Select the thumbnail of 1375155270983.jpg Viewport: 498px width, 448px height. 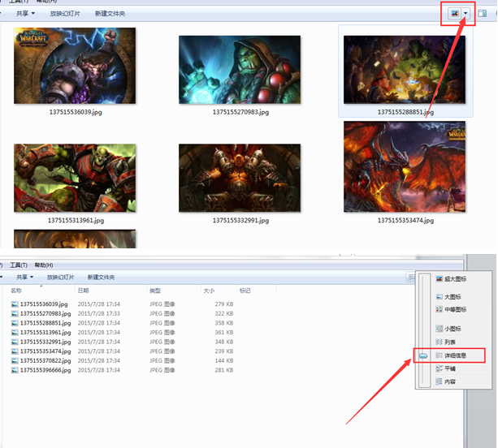(240, 70)
